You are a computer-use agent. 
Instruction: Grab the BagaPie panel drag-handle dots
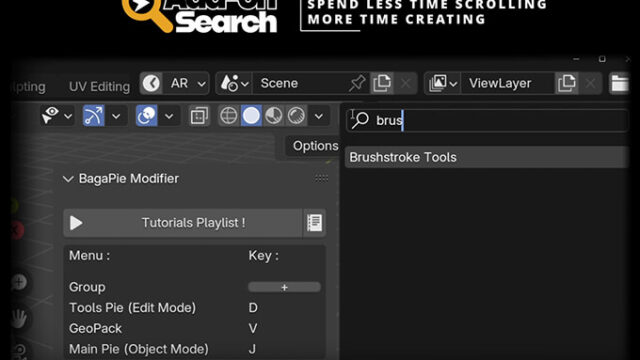click(321, 178)
